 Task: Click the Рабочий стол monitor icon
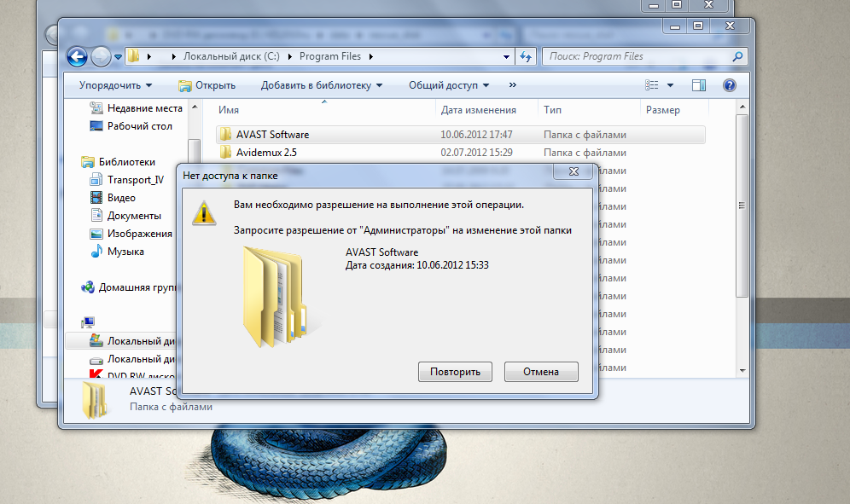[96, 126]
